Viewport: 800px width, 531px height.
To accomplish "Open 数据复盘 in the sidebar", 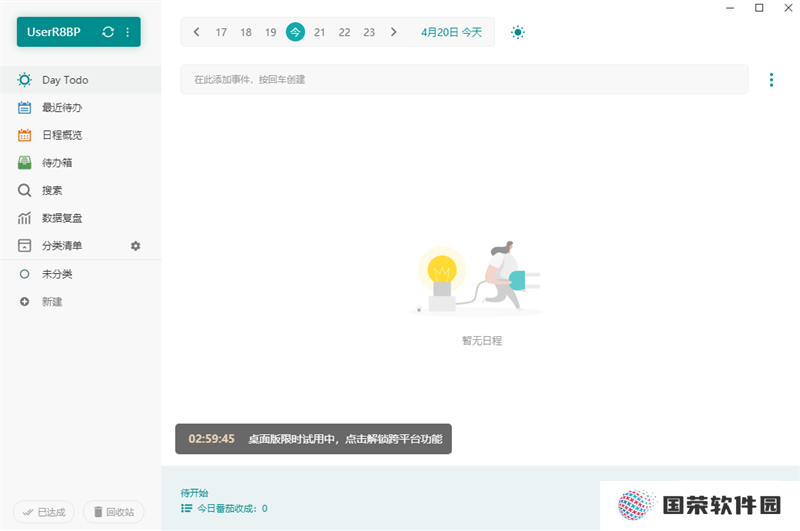I will click(x=81, y=218).
